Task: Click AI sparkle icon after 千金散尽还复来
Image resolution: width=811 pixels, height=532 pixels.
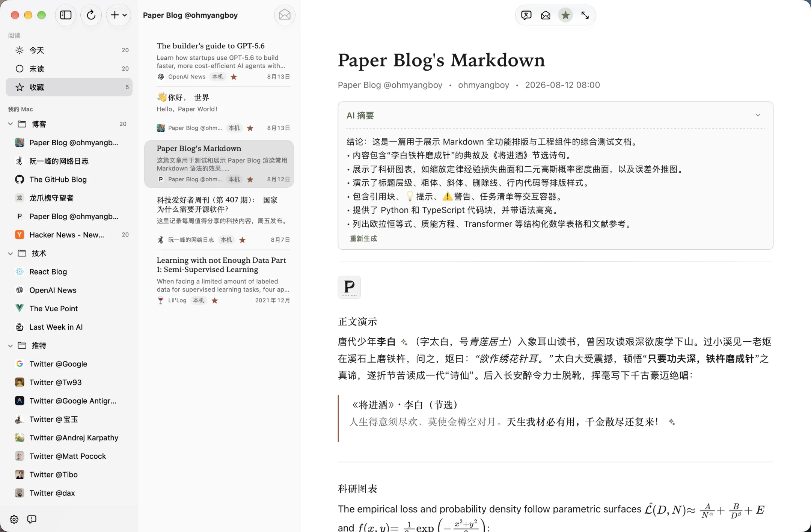Action: coord(672,422)
